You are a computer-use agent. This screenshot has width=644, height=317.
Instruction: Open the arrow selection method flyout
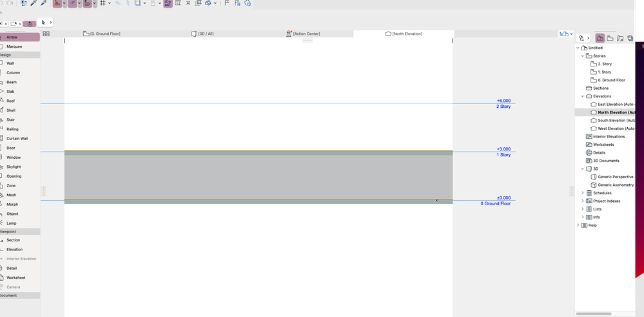(x=46, y=22)
